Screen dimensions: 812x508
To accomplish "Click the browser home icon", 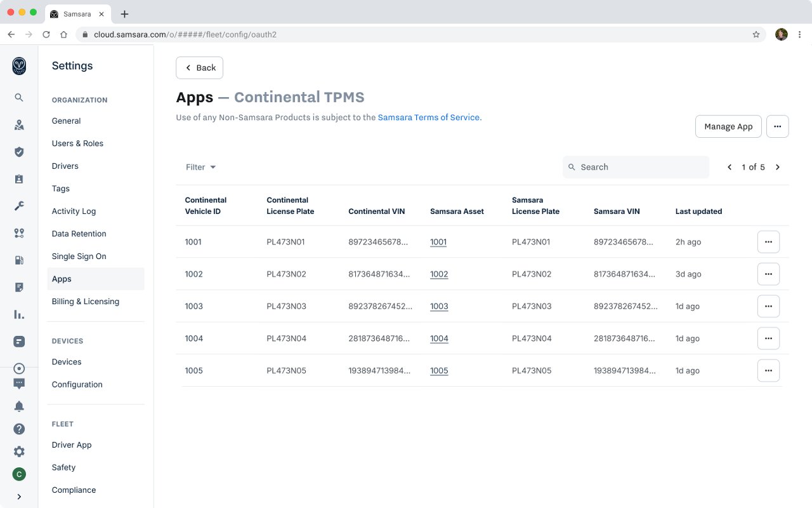I will point(63,34).
